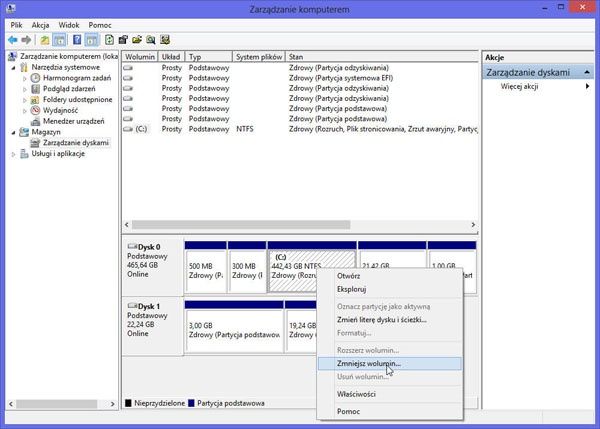
Task: Open the Akcja menu
Action: [40, 25]
